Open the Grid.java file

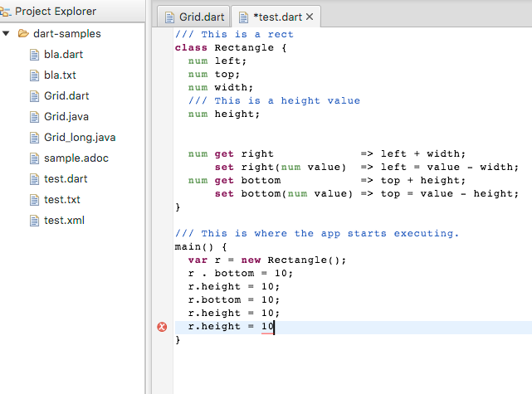(66, 117)
